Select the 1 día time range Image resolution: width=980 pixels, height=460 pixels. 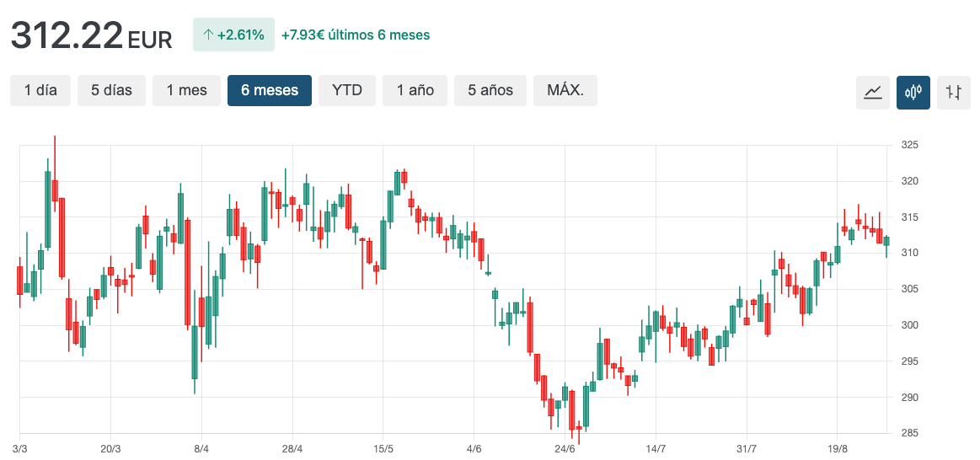[x=40, y=90]
